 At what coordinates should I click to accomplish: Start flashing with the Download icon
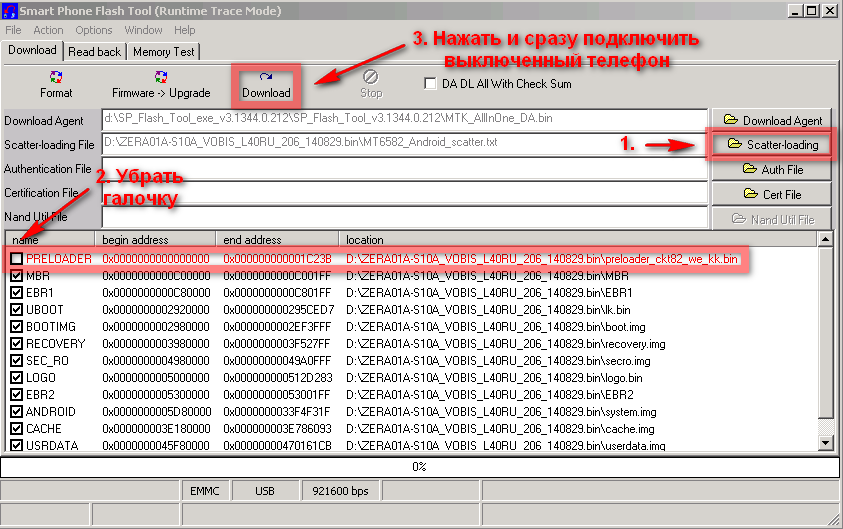pyautogui.click(x=266, y=77)
